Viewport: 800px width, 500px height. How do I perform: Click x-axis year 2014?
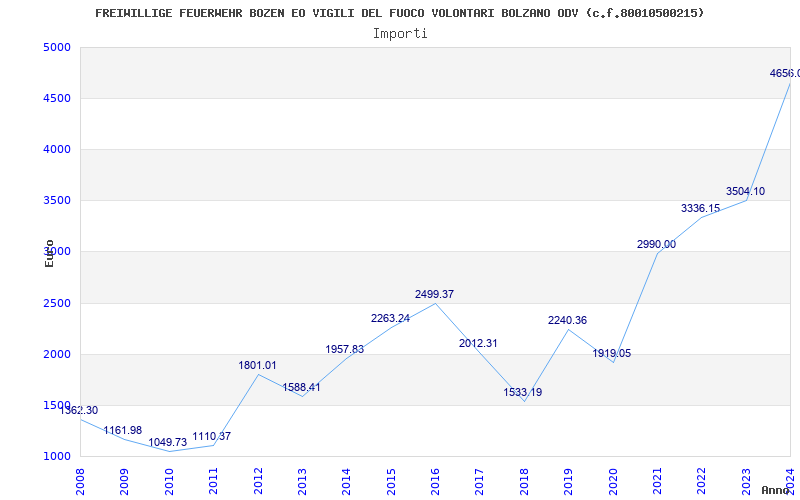pos(346,481)
